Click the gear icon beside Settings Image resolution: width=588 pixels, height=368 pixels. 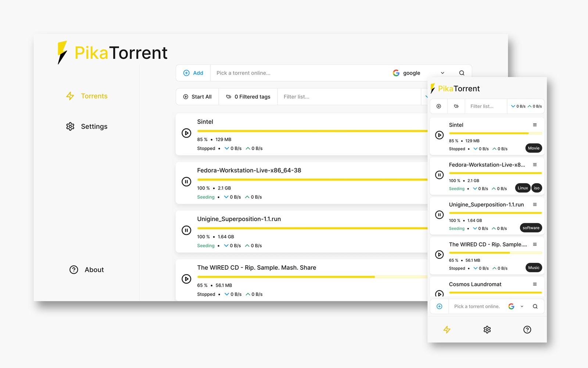pos(70,127)
